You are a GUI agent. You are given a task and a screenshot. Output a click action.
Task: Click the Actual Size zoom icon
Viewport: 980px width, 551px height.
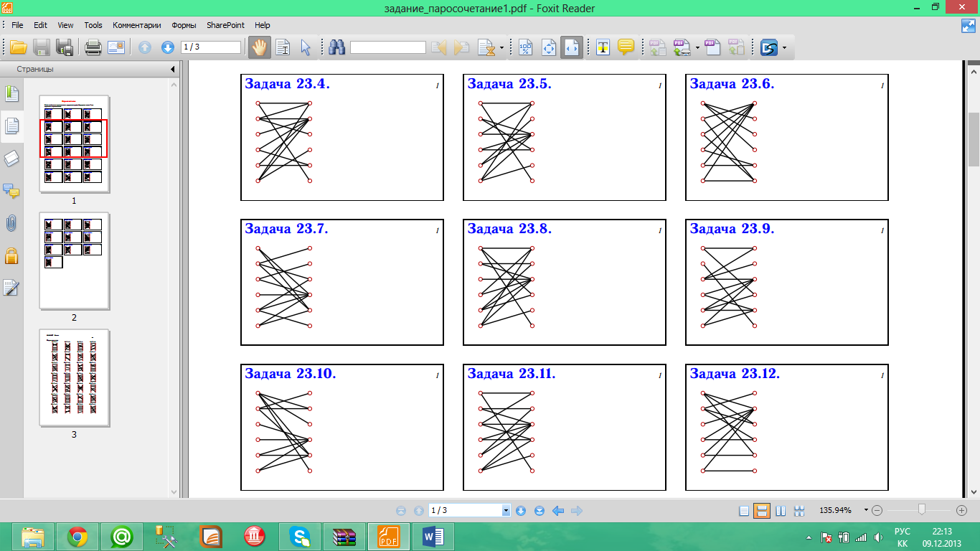(526, 48)
